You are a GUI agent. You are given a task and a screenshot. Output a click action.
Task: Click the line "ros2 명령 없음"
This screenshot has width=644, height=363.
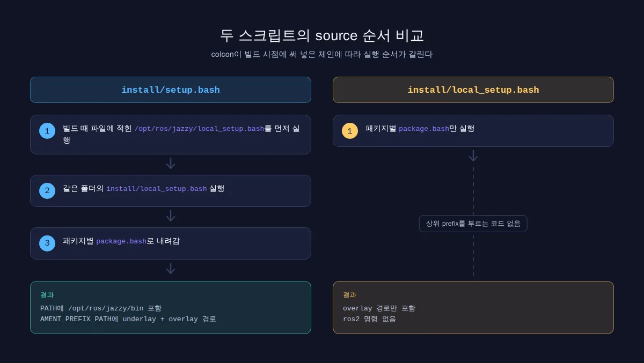tap(370, 319)
